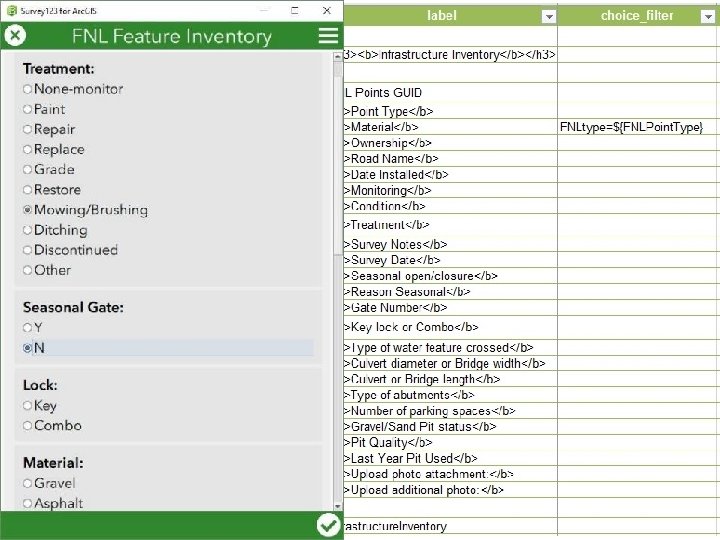Select the Seasonal open/closure label cell
This screenshot has height=540, width=720.
450,276
